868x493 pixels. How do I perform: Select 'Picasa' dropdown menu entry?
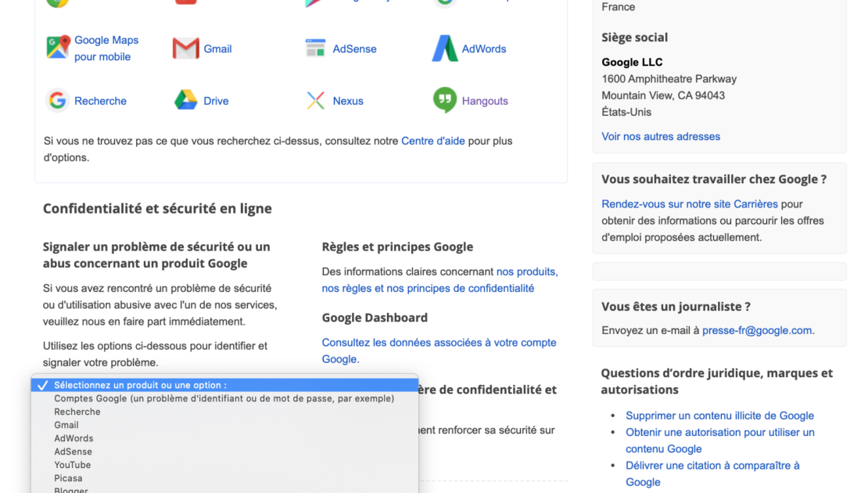point(68,478)
